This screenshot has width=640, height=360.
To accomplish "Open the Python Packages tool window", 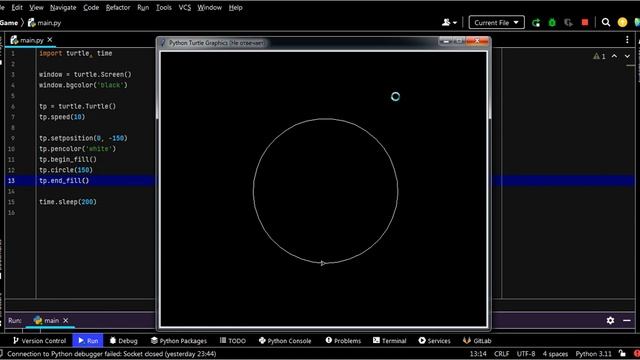I will 179,340.
